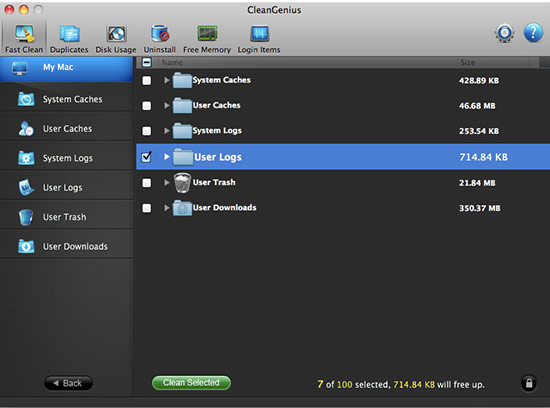
Task: Click the lock icon at bottom right
Action: (529, 383)
